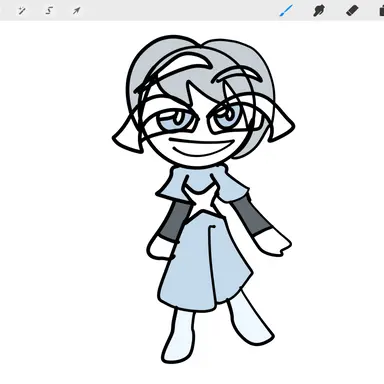
Task: Open the Adjustments magic wand menu
Action: (x=22, y=11)
